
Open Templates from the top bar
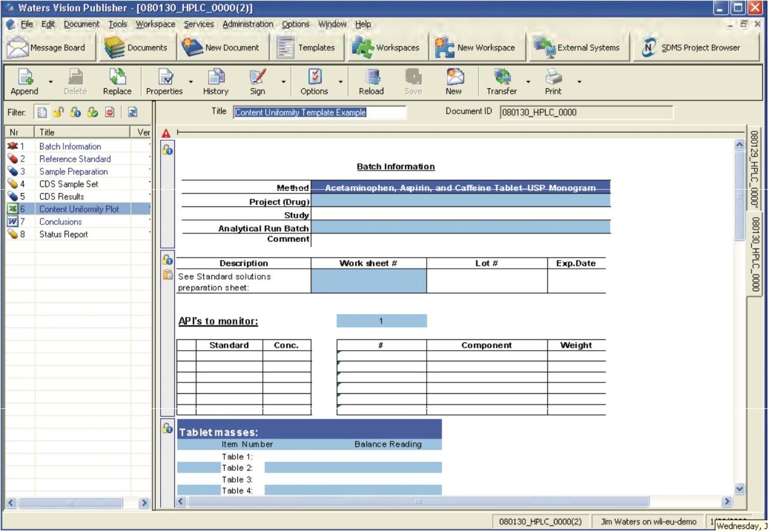308,47
